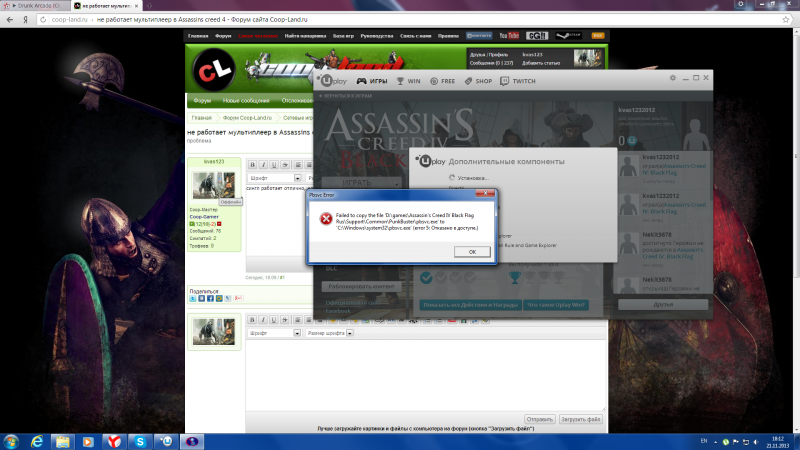The height and width of the screenshot is (450, 800).
Task: Click the blue trophy reward icon
Action: click(x=515, y=277)
